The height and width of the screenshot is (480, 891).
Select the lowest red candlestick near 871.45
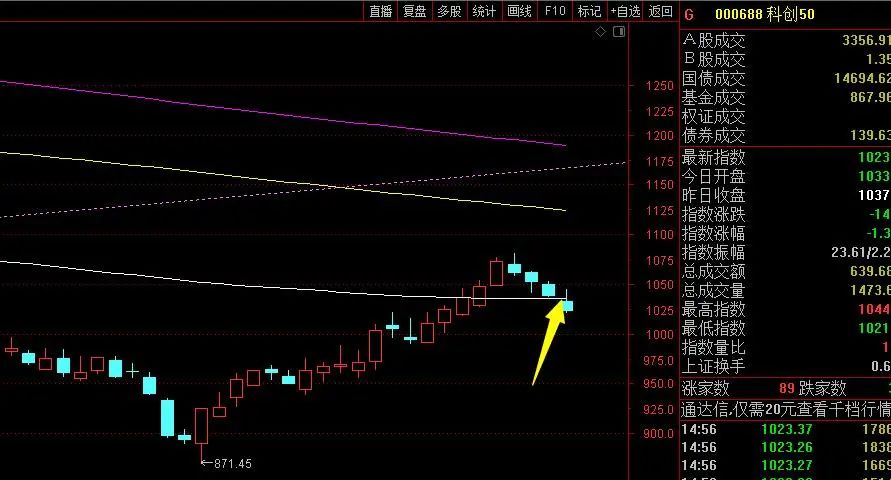[201, 425]
